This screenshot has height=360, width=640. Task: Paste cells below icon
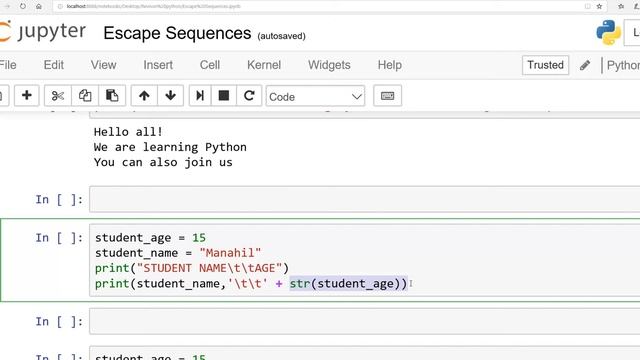point(112,96)
